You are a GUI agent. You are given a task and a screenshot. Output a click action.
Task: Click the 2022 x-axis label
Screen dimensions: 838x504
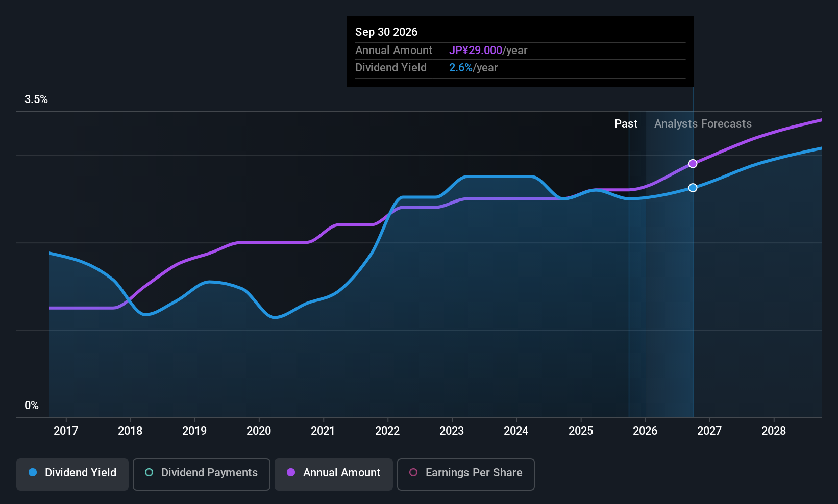387,431
